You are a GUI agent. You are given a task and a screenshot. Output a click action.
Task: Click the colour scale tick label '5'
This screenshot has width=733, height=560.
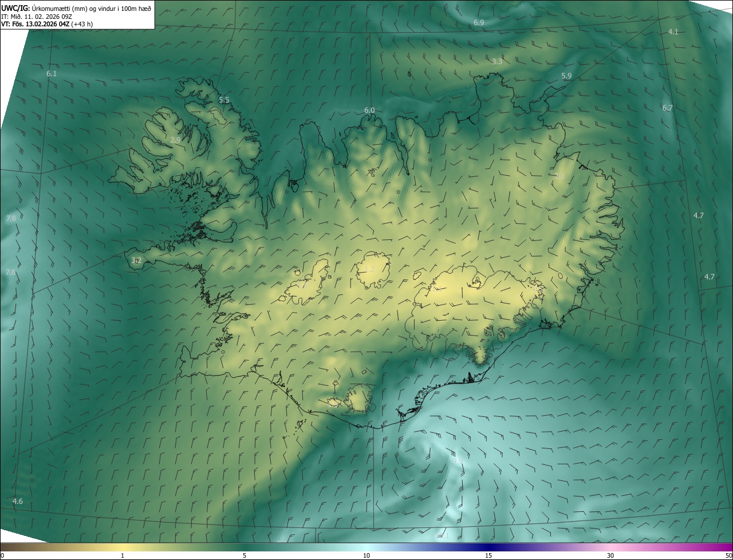tap(245, 555)
